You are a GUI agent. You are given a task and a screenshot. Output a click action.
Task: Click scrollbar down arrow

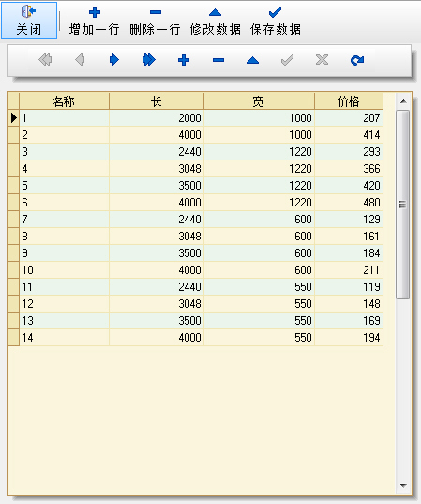point(403,486)
